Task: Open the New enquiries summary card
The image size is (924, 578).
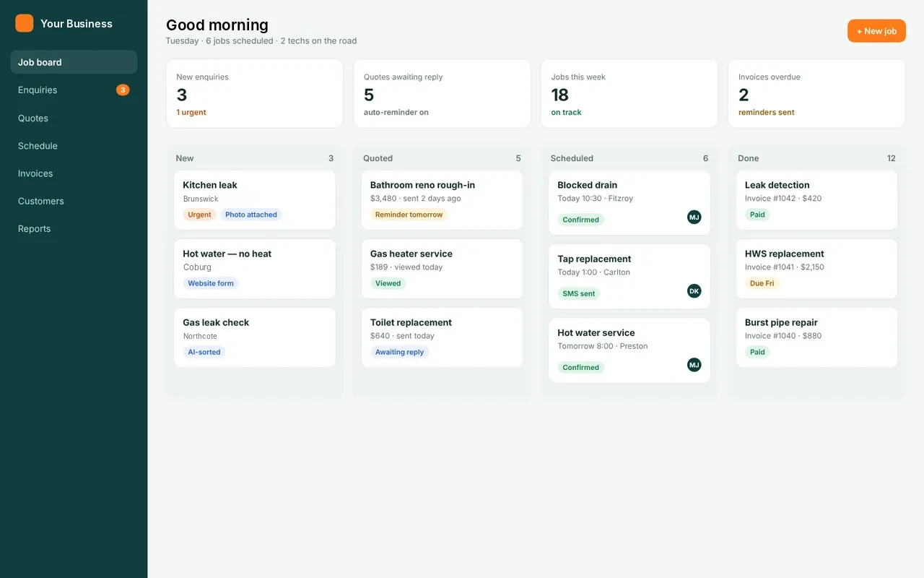Action: tap(255, 94)
